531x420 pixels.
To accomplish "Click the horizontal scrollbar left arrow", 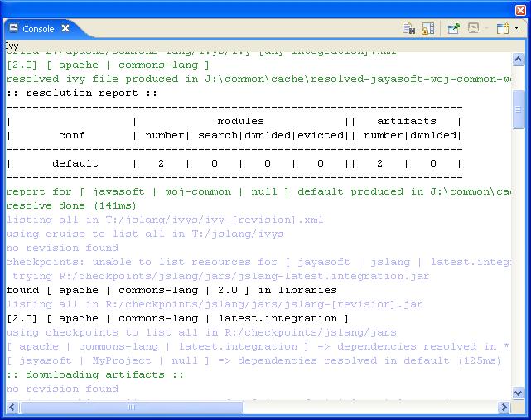I will point(12,406).
